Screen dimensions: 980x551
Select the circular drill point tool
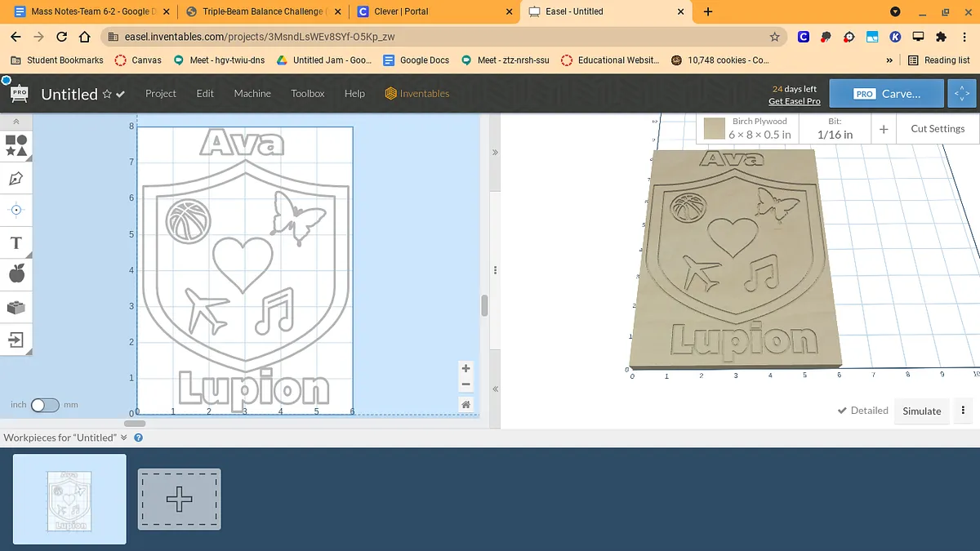pos(16,210)
